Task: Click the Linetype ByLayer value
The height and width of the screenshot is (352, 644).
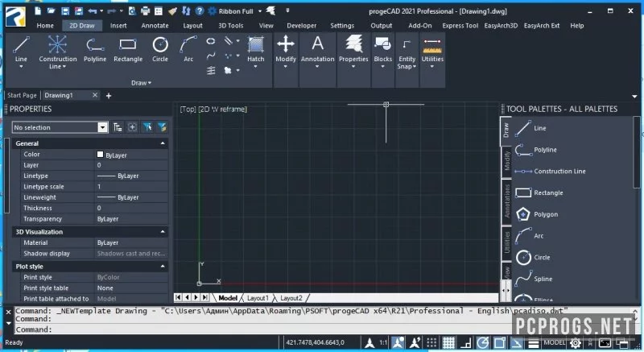Action: 131,176
